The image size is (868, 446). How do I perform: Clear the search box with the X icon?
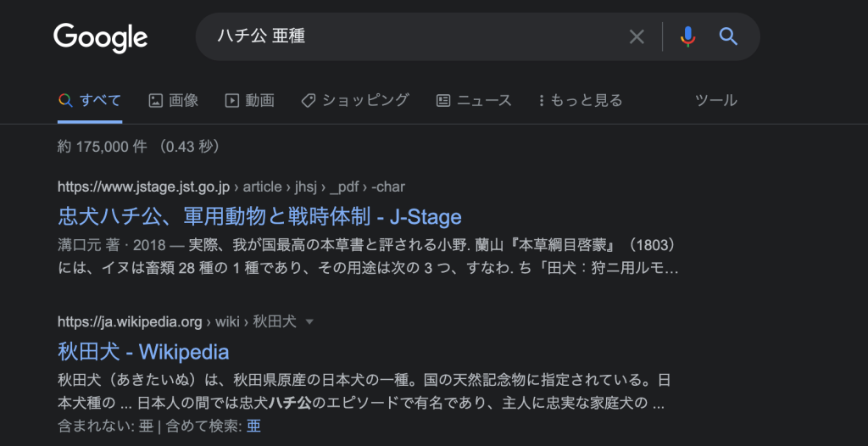click(x=637, y=37)
